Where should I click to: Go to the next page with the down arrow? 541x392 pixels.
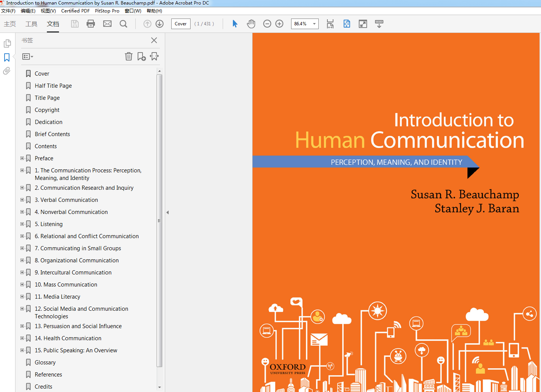(x=159, y=23)
